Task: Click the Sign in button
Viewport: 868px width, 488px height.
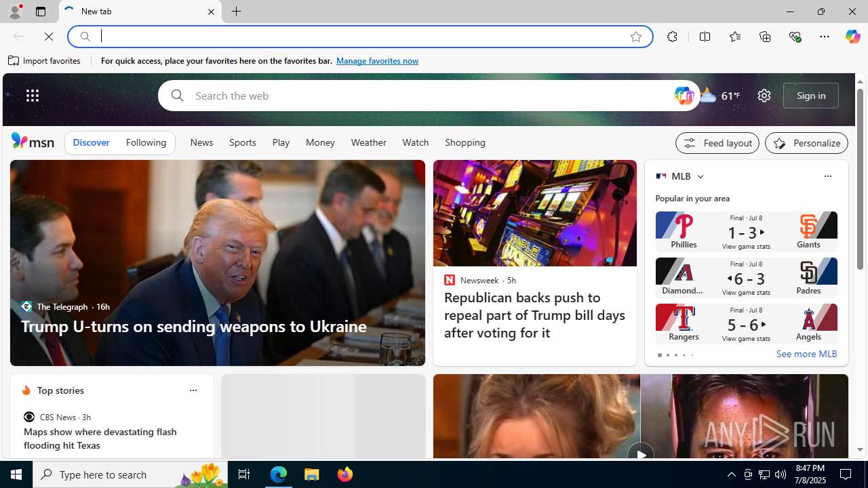Action: (811, 96)
